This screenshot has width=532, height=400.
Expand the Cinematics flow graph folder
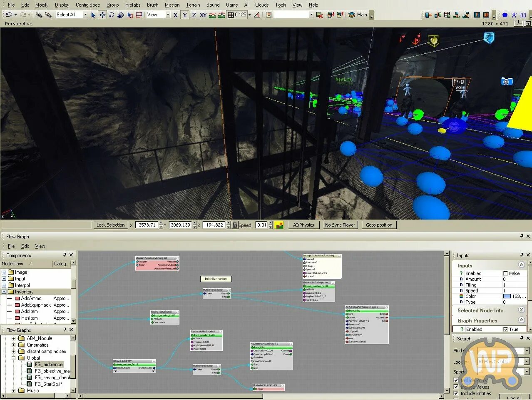click(x=14, y=345)
